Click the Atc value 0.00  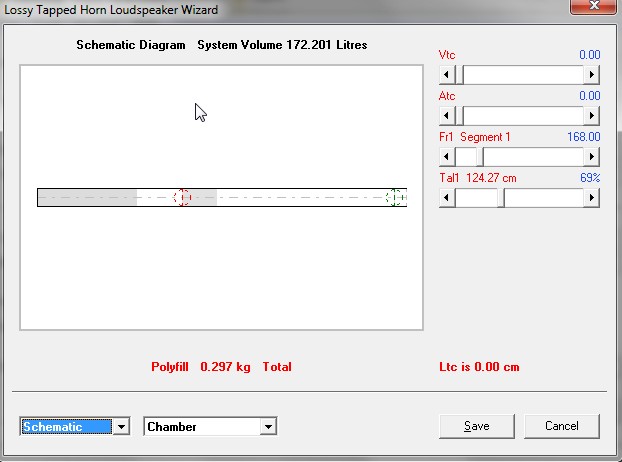click(x=589, y=96)
